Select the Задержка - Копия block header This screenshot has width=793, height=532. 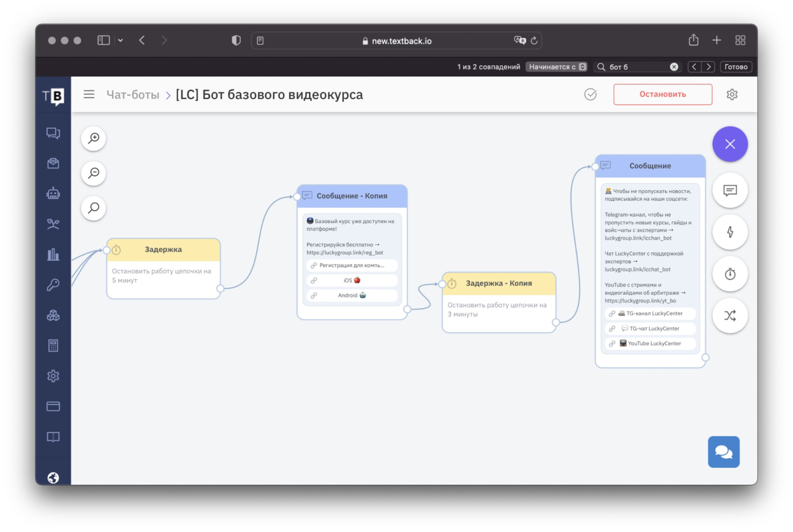tap(499, 283)
